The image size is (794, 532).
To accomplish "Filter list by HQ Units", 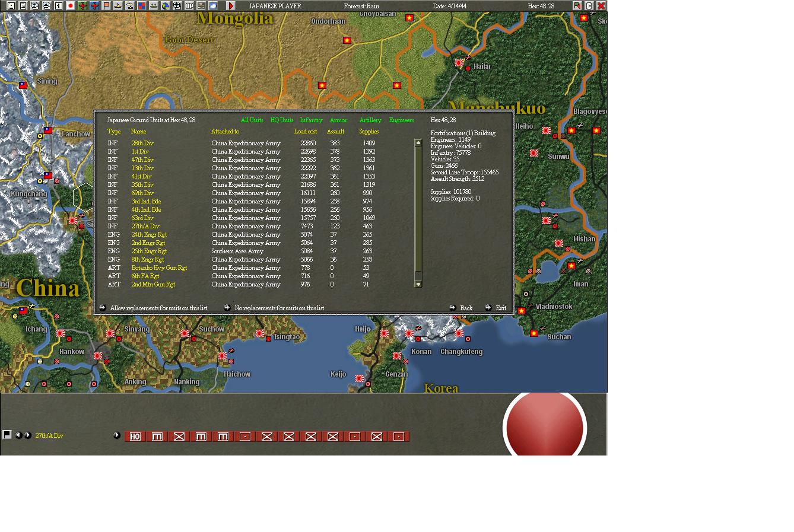I will [x=282, y=120].
